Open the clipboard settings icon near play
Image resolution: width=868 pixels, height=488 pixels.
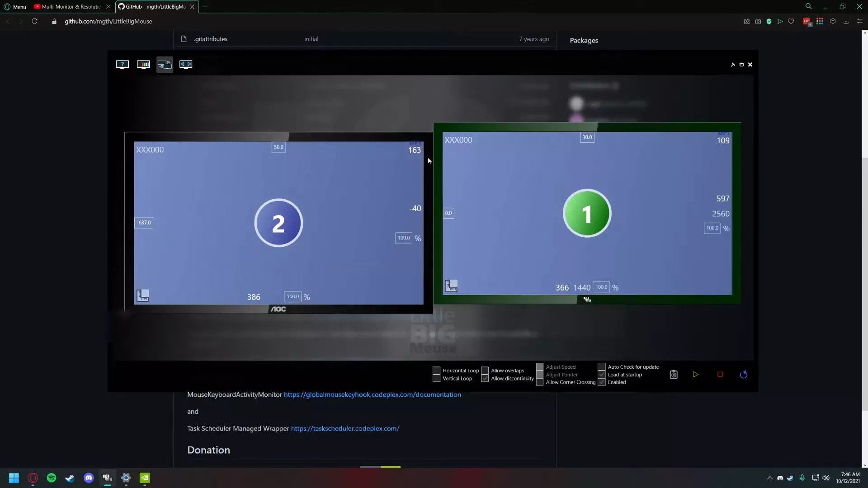(674, 375)
